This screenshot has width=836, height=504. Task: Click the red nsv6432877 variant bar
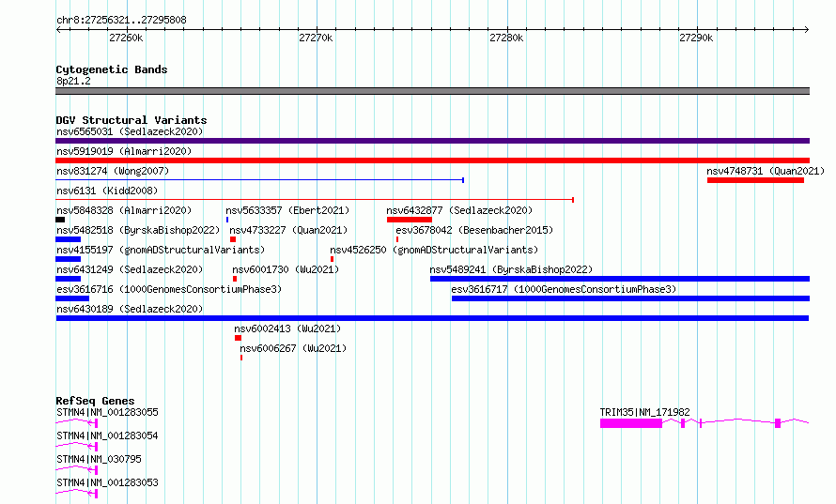tap(410, 220)
